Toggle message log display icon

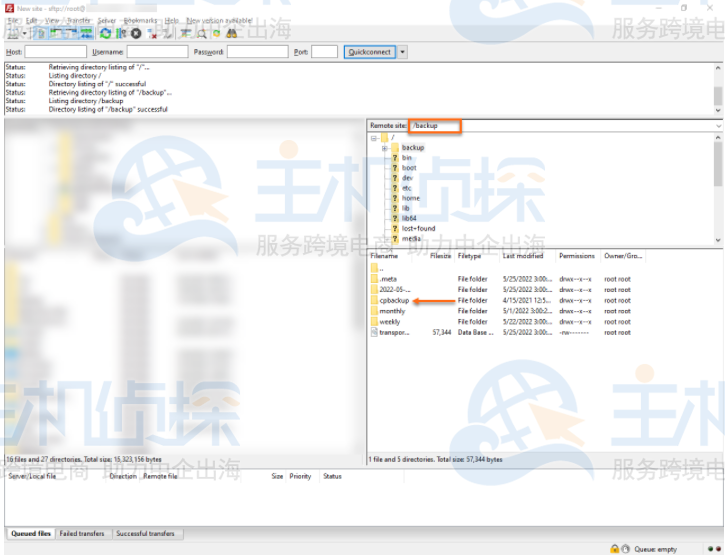[x=41, y=33]
